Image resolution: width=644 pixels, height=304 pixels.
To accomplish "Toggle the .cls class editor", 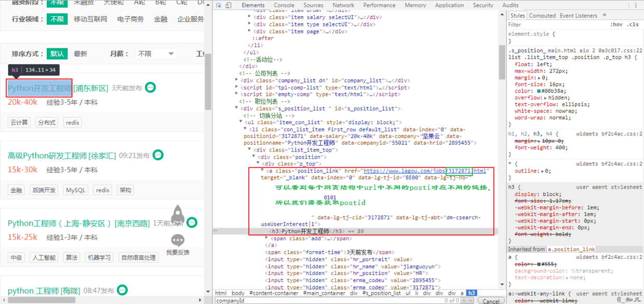I will [633, 24].
